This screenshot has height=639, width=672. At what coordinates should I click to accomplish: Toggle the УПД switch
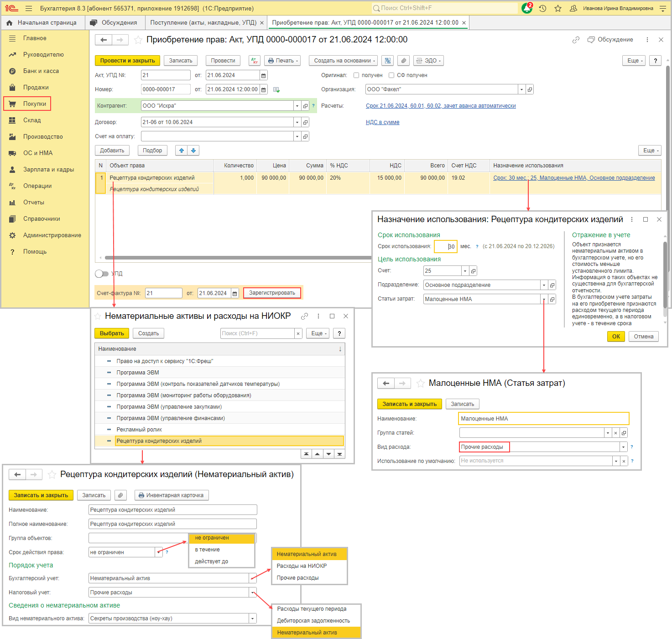(x=102, y=274)
